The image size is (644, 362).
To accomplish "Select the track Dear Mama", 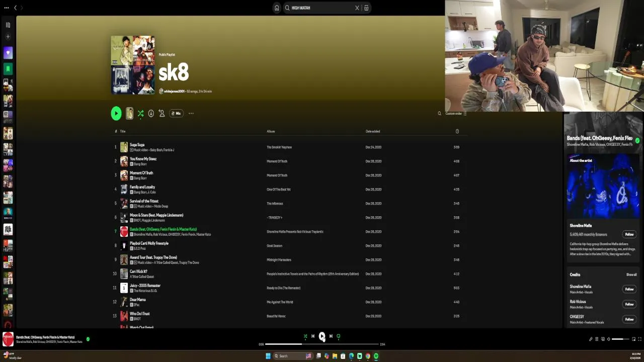I will 137,300.
